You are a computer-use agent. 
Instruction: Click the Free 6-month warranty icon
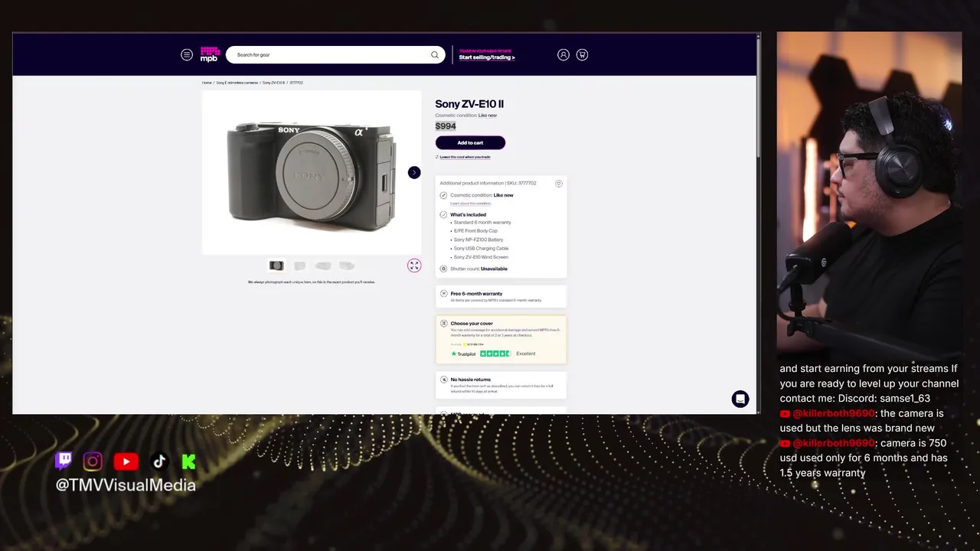(443, 294)
